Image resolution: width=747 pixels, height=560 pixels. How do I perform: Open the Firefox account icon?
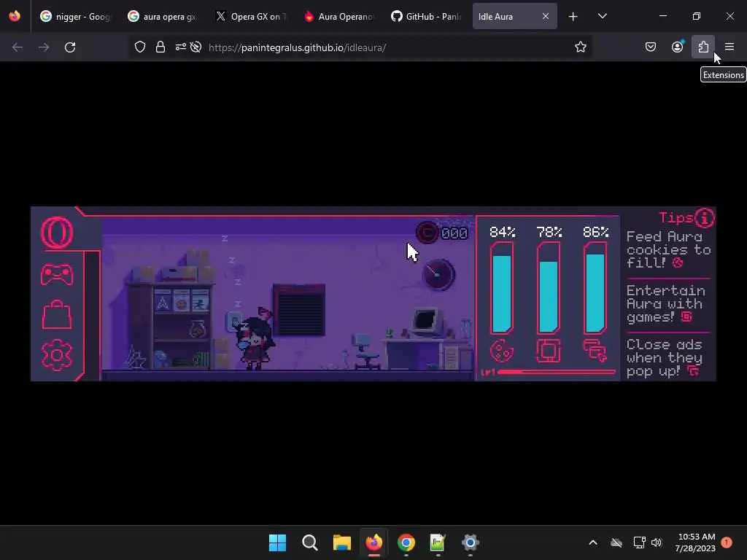pos(677,47)
